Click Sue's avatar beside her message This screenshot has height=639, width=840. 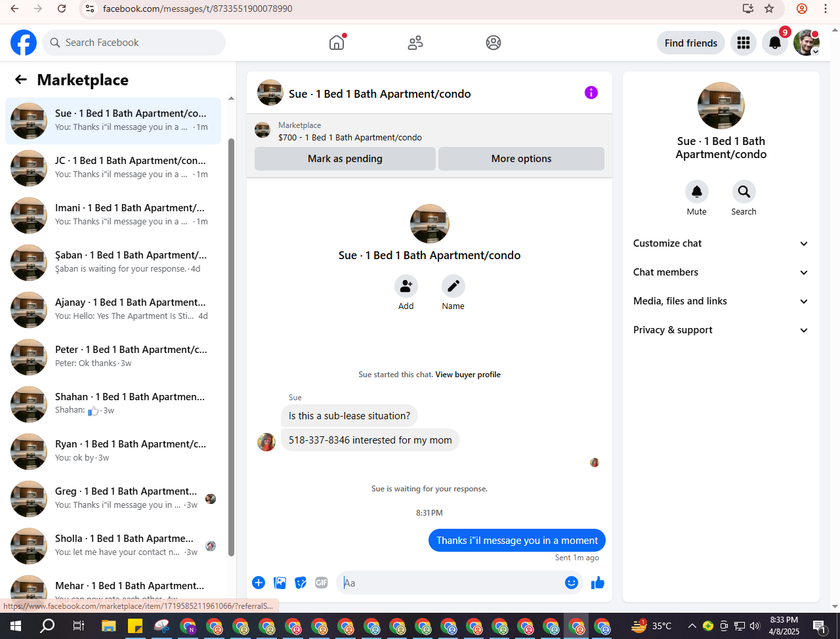click(x=266, y=442)
